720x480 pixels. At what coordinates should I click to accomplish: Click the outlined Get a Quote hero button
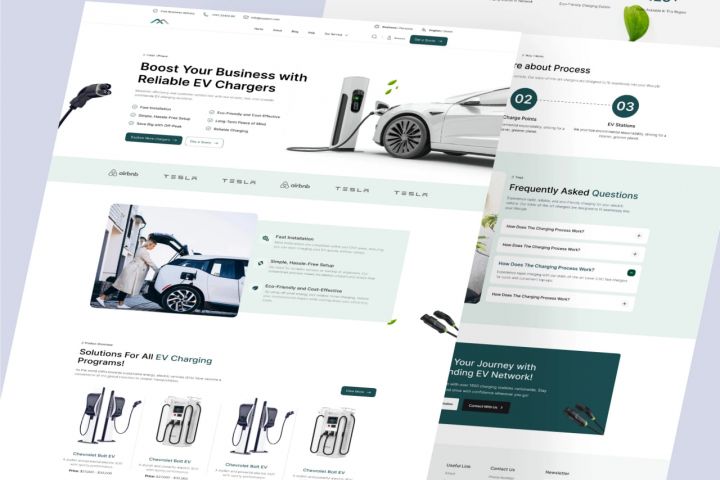pos(204,142)
